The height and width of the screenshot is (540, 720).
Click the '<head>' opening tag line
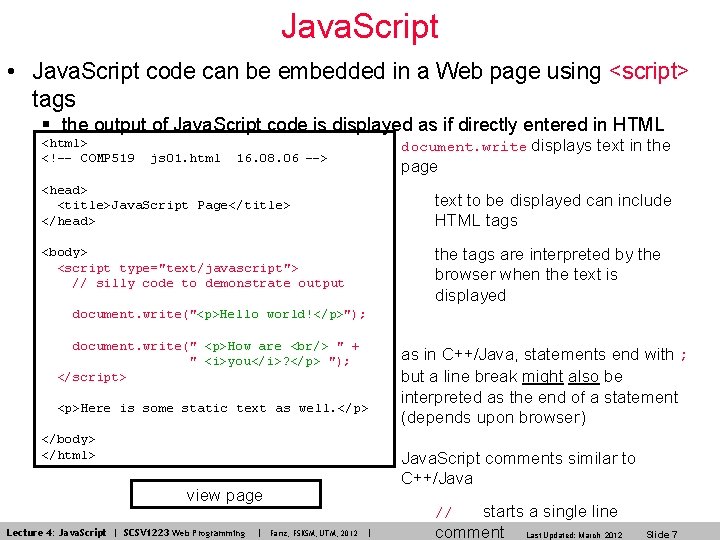(64, 190)
